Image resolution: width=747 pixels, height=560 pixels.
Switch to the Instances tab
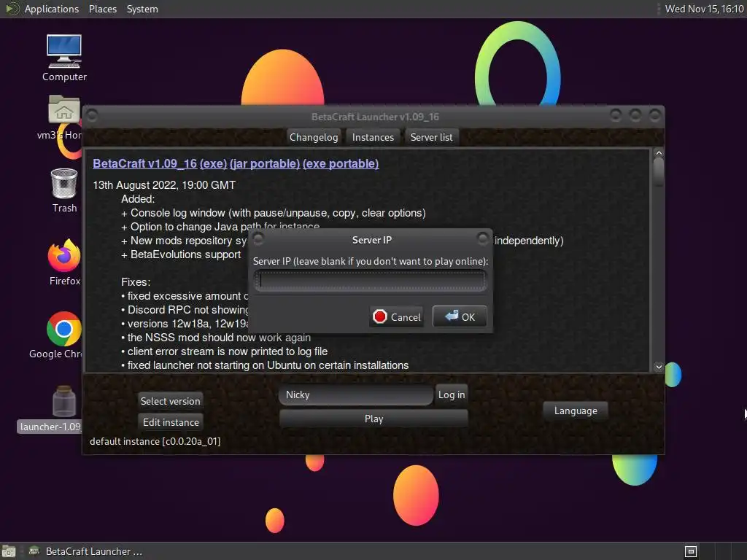(373, 137)
